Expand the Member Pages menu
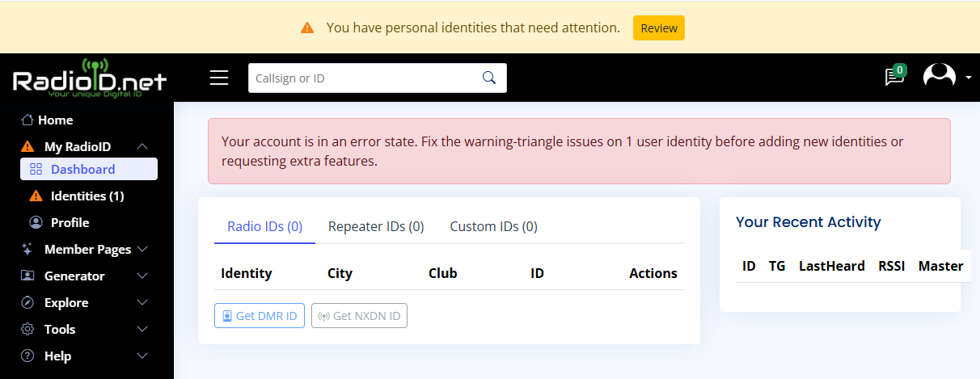The width and height of the screenshot is (980, 379). pos(142,250)
